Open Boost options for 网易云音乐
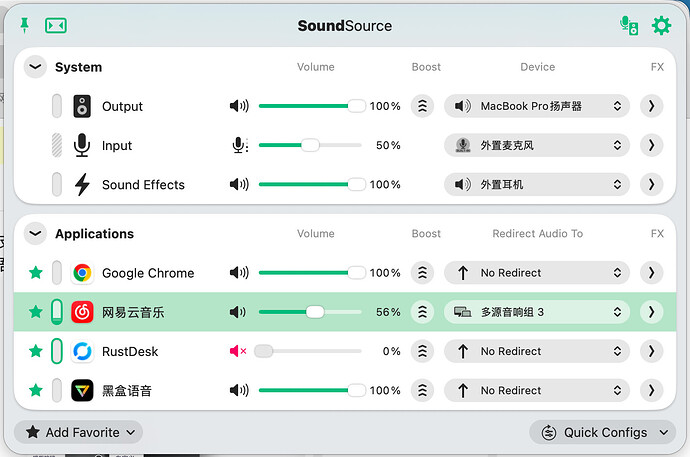The height and width of the screenshot is (457, 690). [422, 312]
